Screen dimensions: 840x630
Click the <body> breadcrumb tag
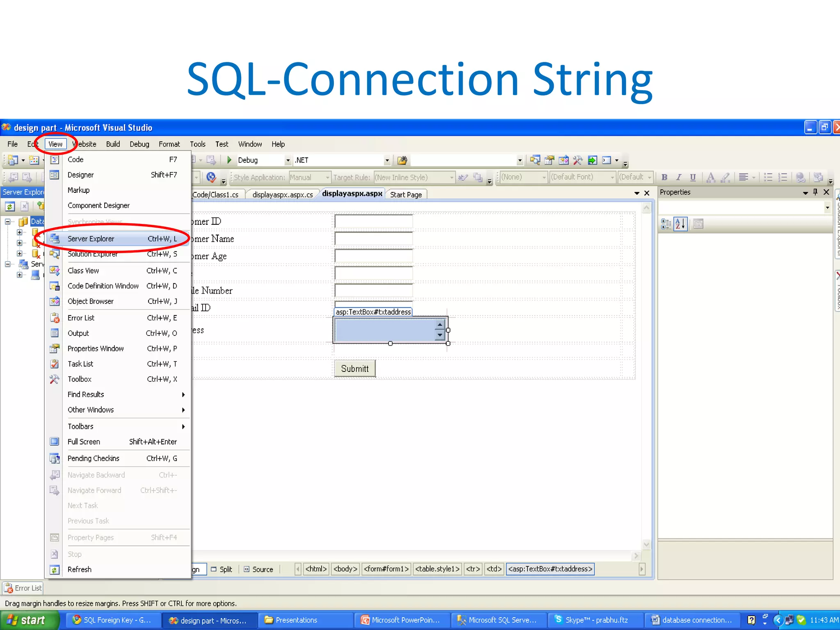click(345, 569)
